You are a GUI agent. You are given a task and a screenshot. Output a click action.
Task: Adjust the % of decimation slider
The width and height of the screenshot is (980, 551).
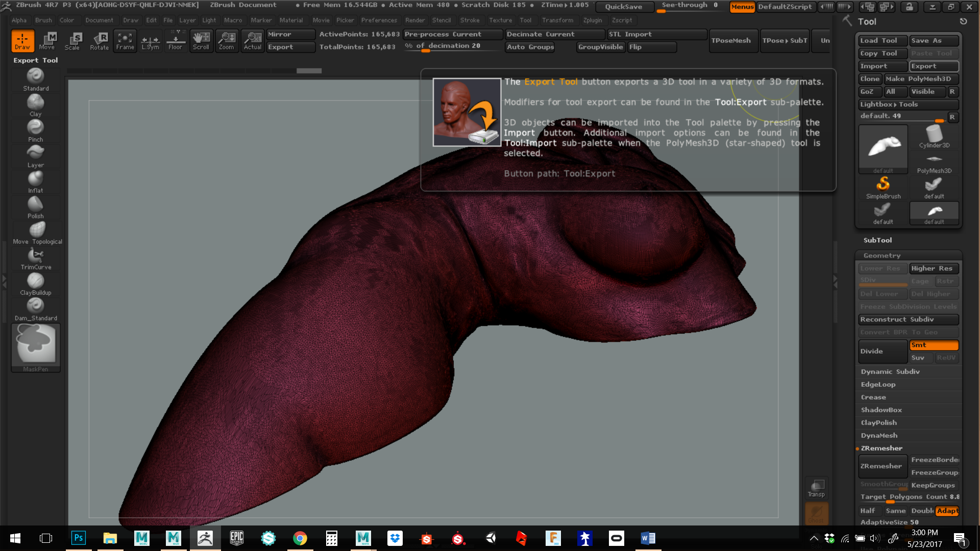452,46
